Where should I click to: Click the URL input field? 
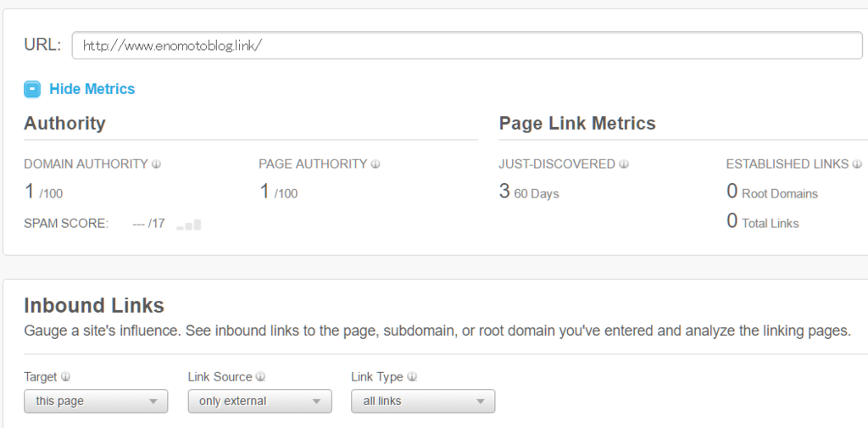467,46
